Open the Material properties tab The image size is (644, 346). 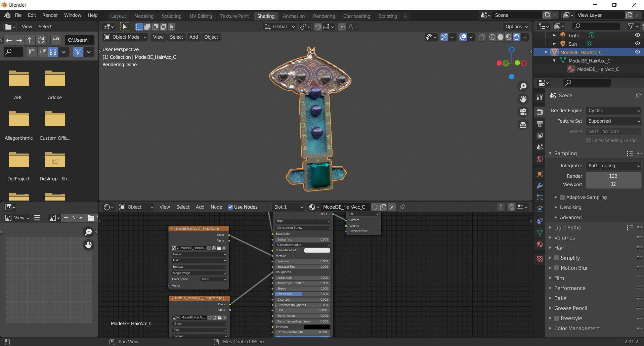tap(540, 244)
